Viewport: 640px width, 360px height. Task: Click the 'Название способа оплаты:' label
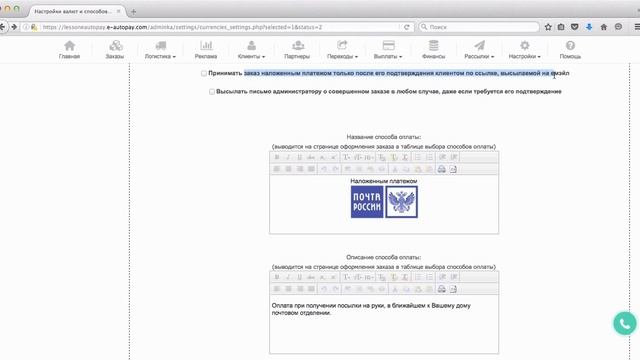pos(384,137)
